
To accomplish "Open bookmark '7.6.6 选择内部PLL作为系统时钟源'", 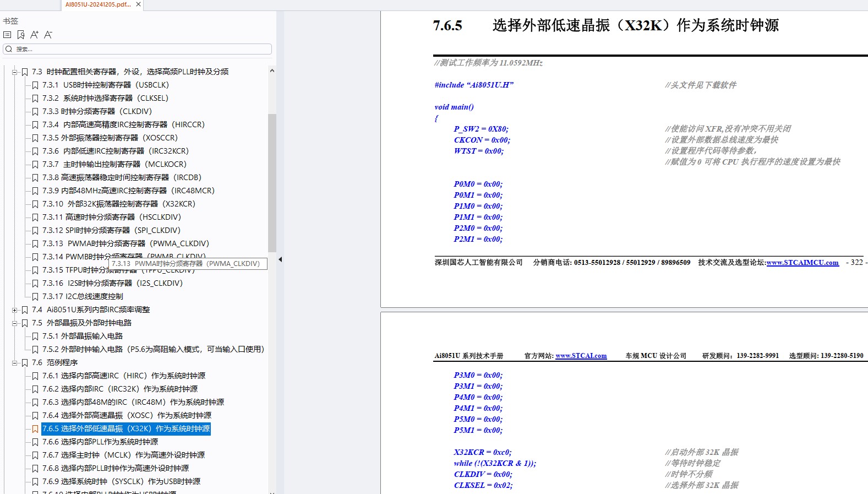I will click(100, 442).
